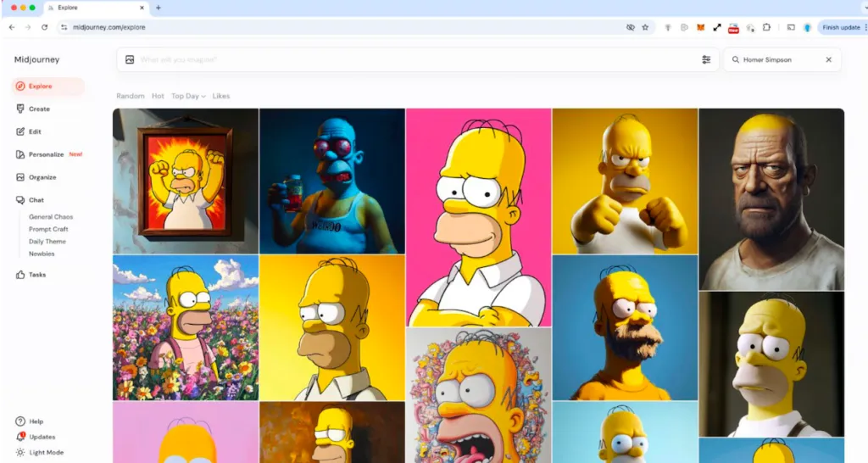Clear the Homer Simpson search
This screenshot has height=463, width=868.
coord(828,60)
